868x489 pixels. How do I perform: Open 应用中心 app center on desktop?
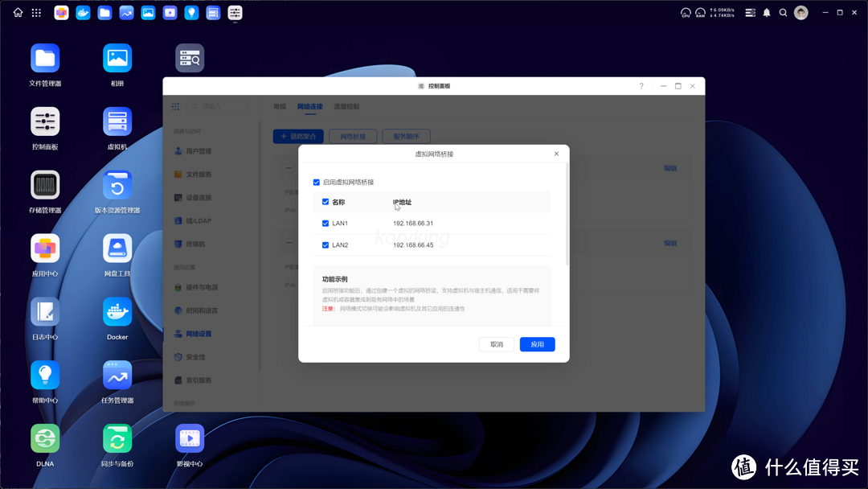tap(45, 249)
